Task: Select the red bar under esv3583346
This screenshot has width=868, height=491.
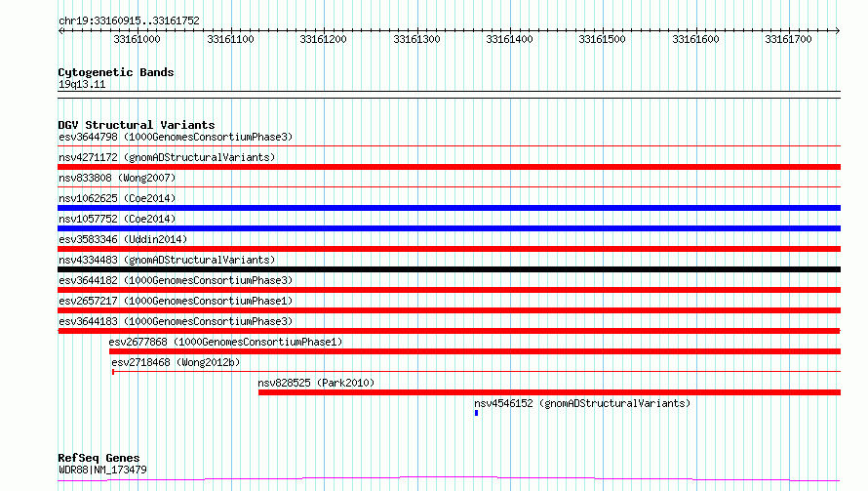Action: pos(449,249)
